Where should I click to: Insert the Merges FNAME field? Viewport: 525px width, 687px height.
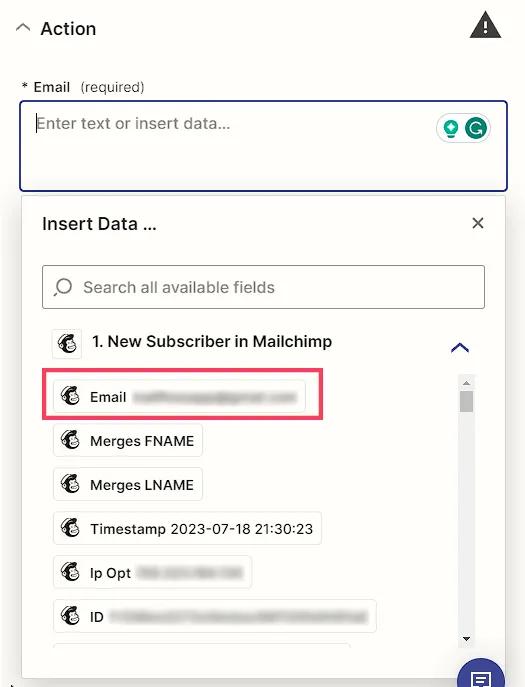(x=128, y=440)
